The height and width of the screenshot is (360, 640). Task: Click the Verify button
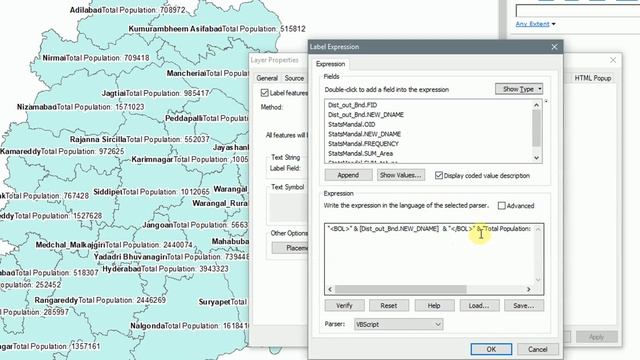[344, 305]
